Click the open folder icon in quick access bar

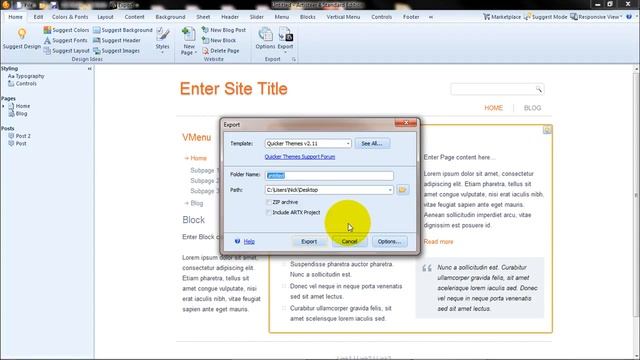pyautogui.click(x=42, y=5)
